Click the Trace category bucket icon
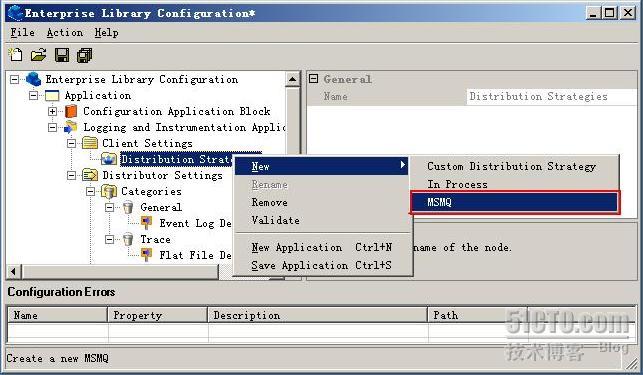The image size is (643, 375). click(x=128, y=239)
